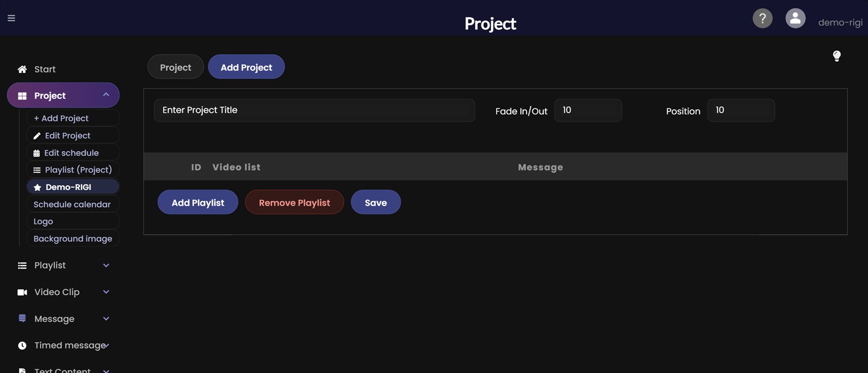The image size is (868, 373).
Task: Click the Fade In/Out value field
Action: point(588,110)
